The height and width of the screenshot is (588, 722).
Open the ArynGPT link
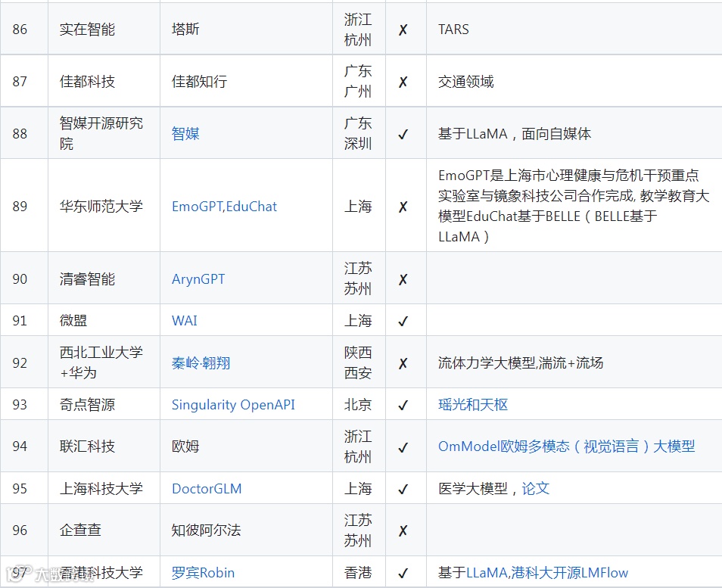tap(198, 279)
